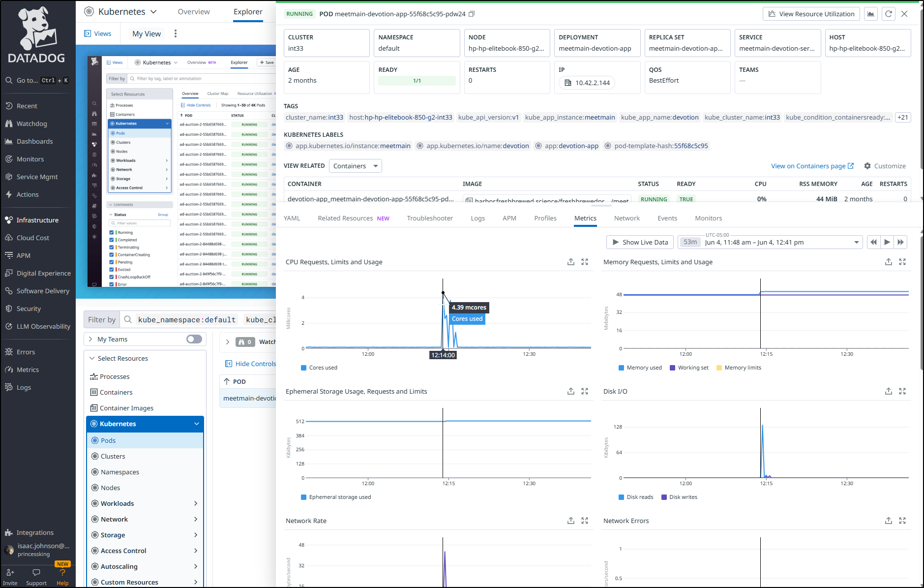924x588 pixels.
Task: Toggle the Disk reads legend item
Action: click(x=636, y=497)
